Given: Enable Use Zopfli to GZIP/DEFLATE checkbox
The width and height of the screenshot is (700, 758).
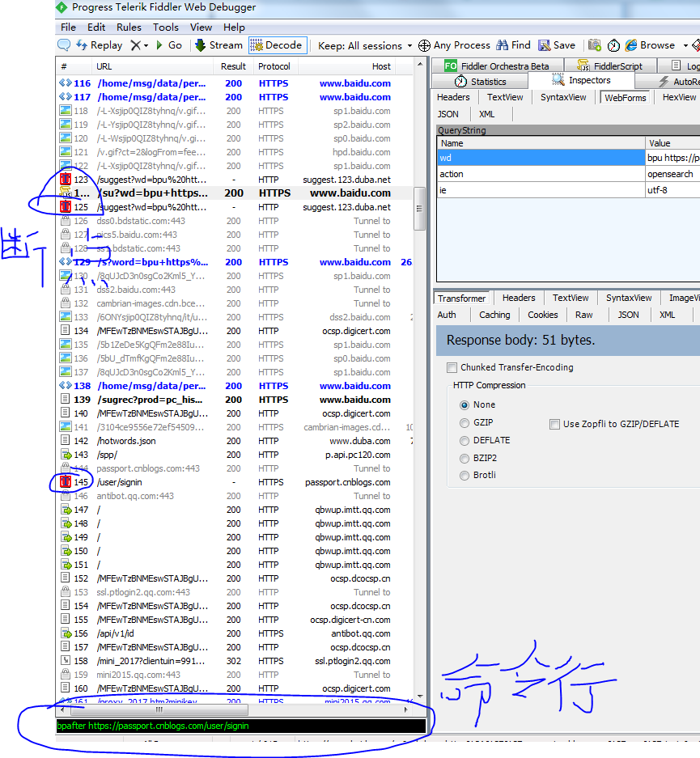Looking at the screenshot, I should pos(554,425).
